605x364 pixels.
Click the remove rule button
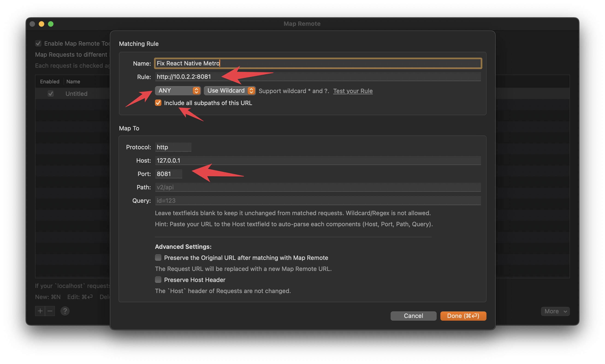(x=50, y=310)
